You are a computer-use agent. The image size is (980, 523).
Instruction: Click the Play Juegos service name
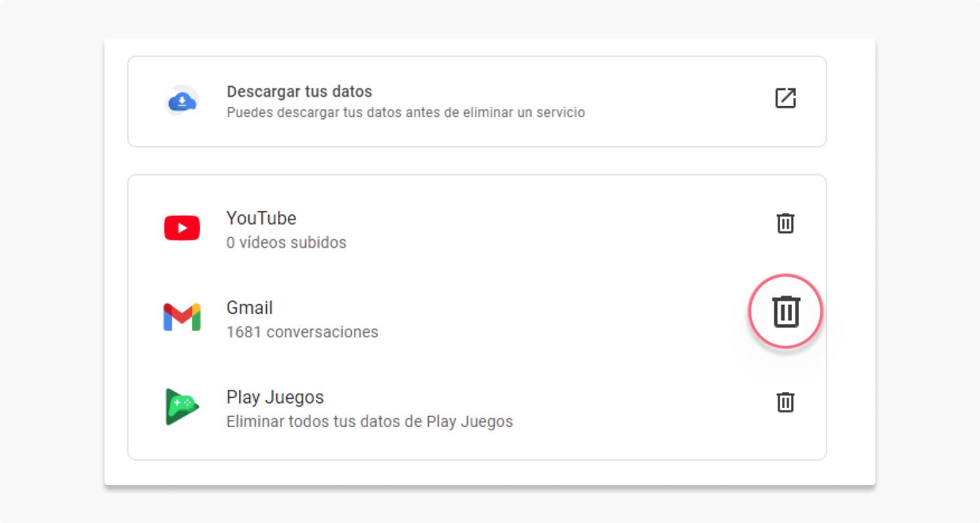click(x=275, y=397)
